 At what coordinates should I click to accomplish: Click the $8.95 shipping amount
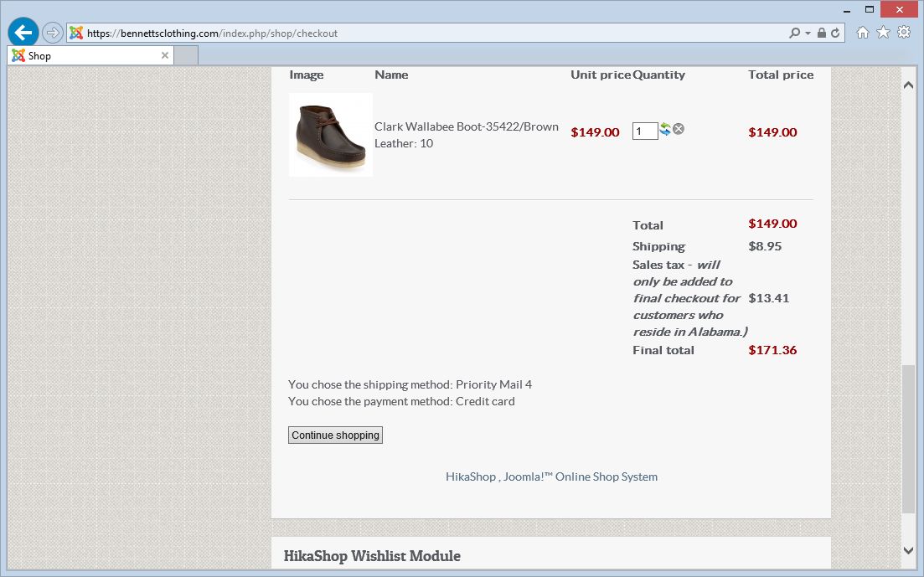765,246
